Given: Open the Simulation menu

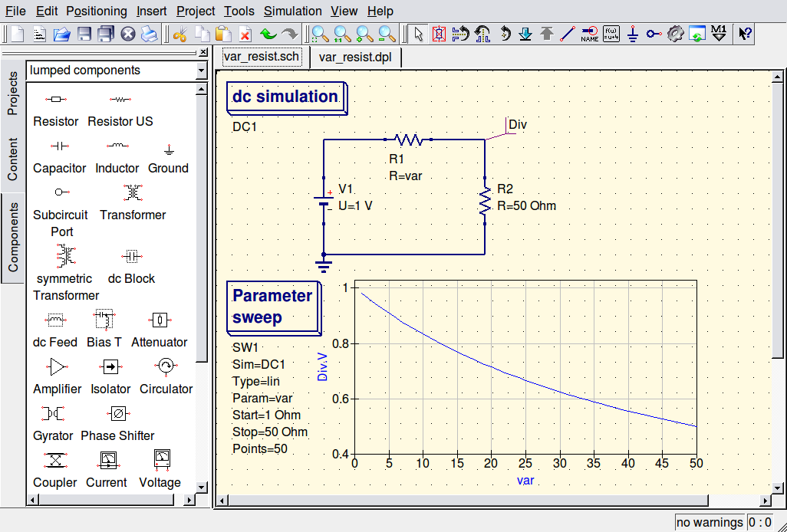Looking at the screenshot, I should [x=292, y=11].
